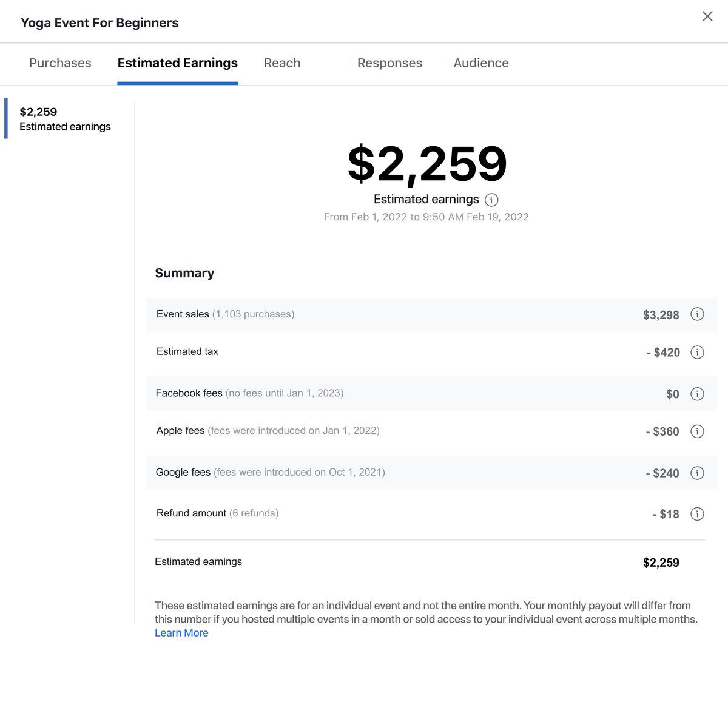Select the Estimated Earnings tab
The height and width of the screenshot is (713, 728).
pyautogui.click(x=177, y=63)
